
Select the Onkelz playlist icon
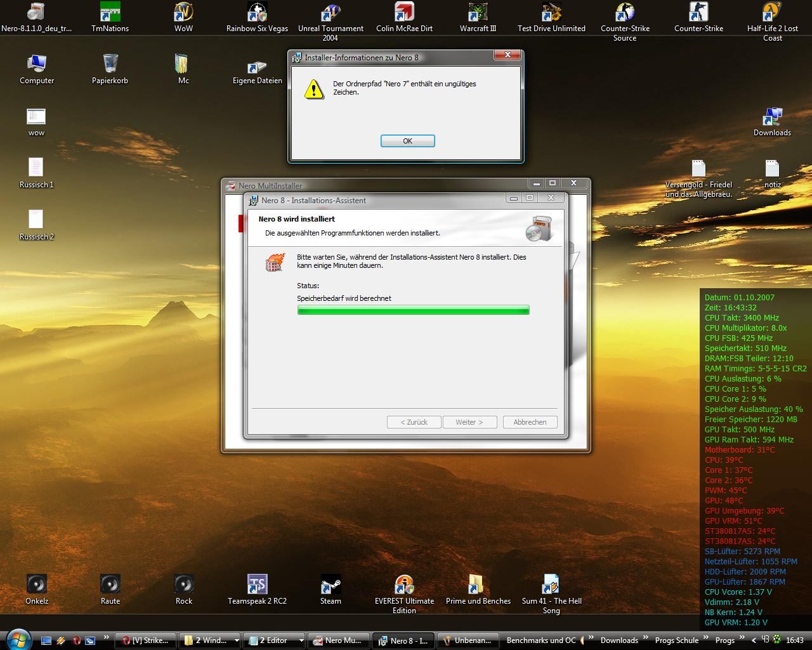pos(37,590)
